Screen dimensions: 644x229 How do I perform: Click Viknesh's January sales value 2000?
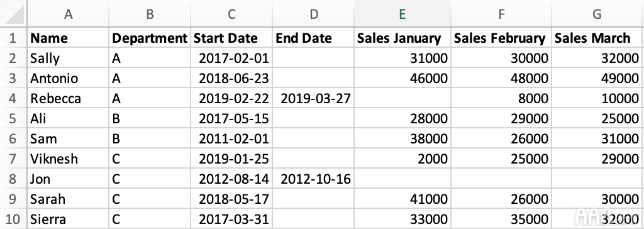402,159
